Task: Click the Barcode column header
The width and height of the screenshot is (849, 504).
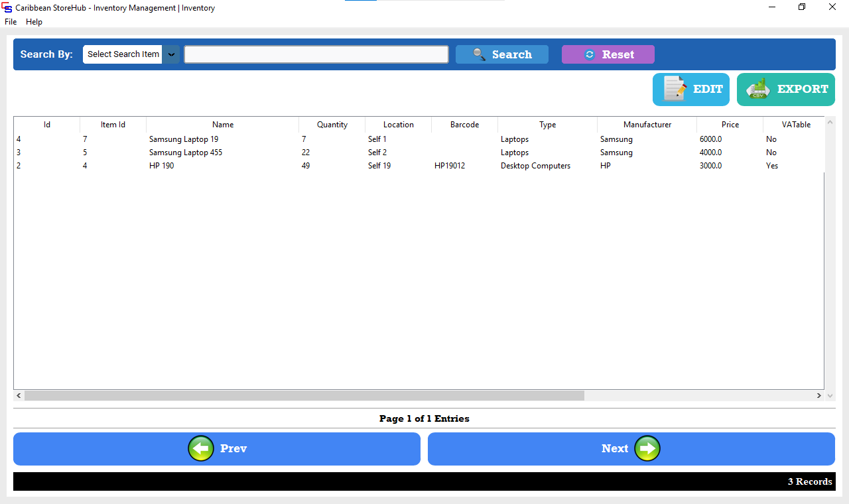Action: pos(465,125)
